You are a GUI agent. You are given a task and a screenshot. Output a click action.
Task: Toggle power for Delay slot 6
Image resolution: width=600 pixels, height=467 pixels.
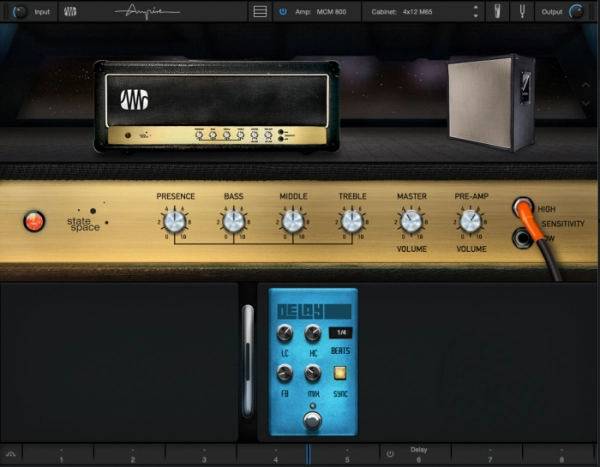pyautogui.click(x=390, y=454)
